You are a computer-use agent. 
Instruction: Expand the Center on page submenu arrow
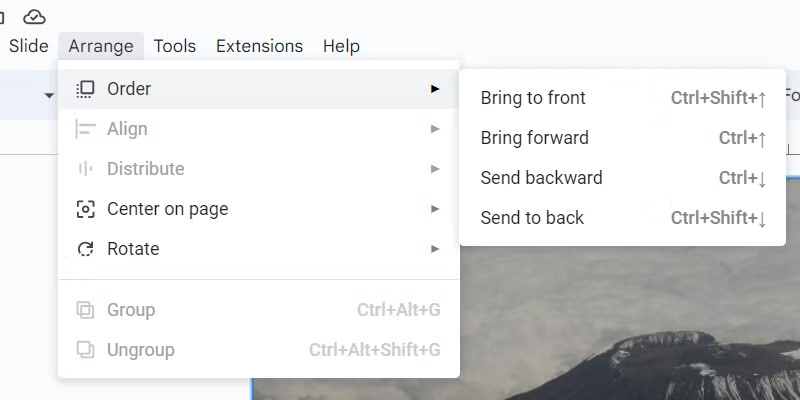(435, 209)
